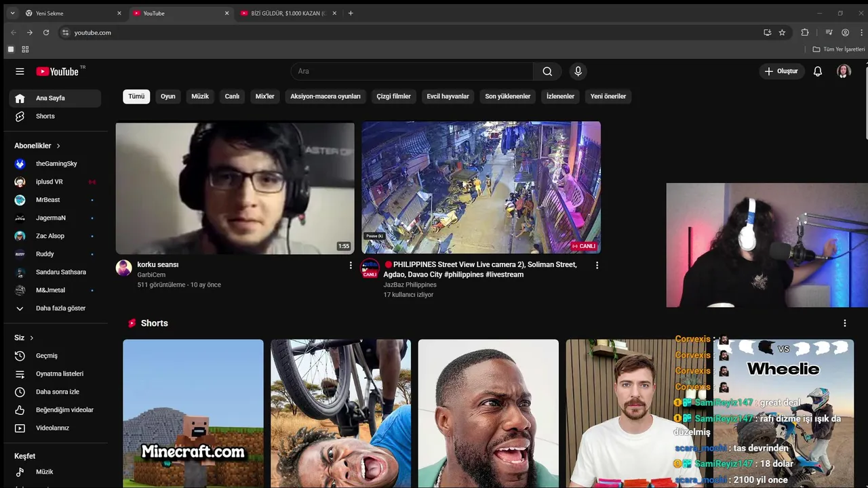Select the Oyun filter chip
Screen dimensions: 868x488
coord(168,96)
